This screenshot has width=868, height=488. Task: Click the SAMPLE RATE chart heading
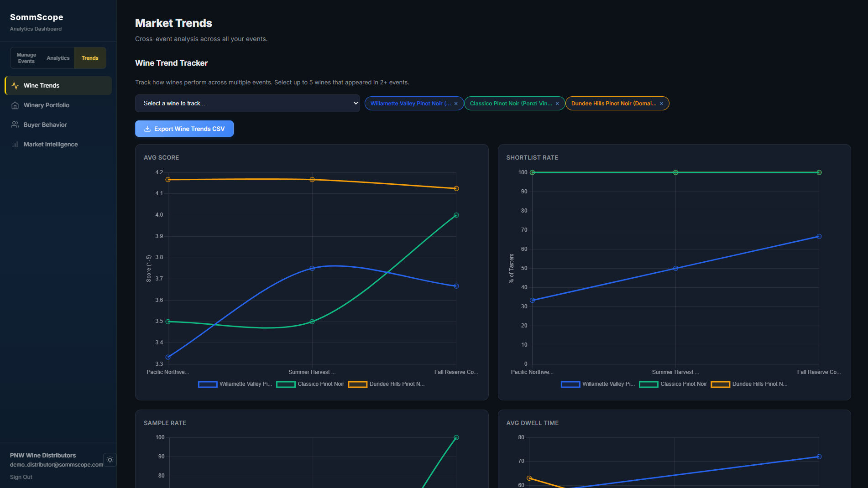[x=165, y=423]
